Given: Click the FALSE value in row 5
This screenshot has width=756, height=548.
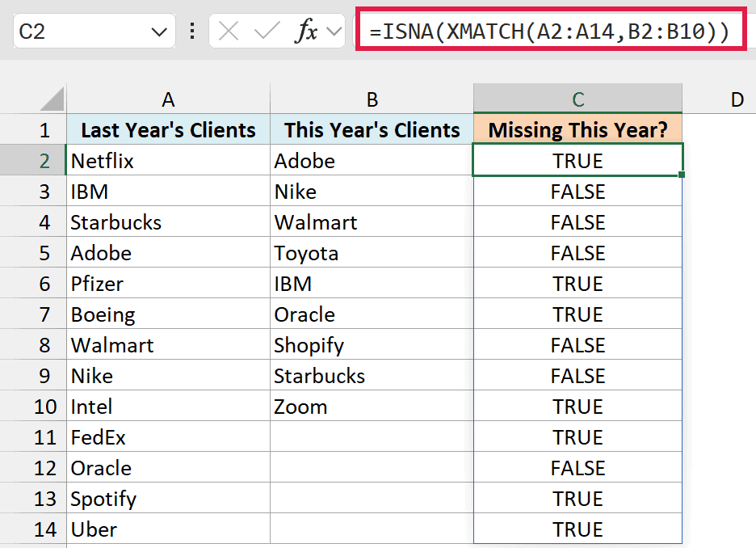Looking at the screenshot, I should tap(577, 252).
